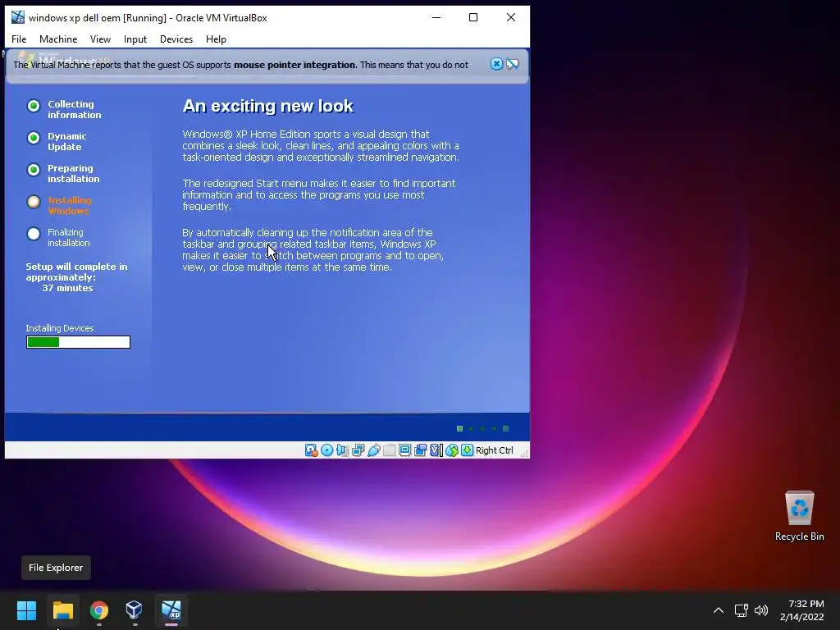Click the "An exciting new look" heading
The height and width of the screenshot is (630, 840).
click(268, 106)
